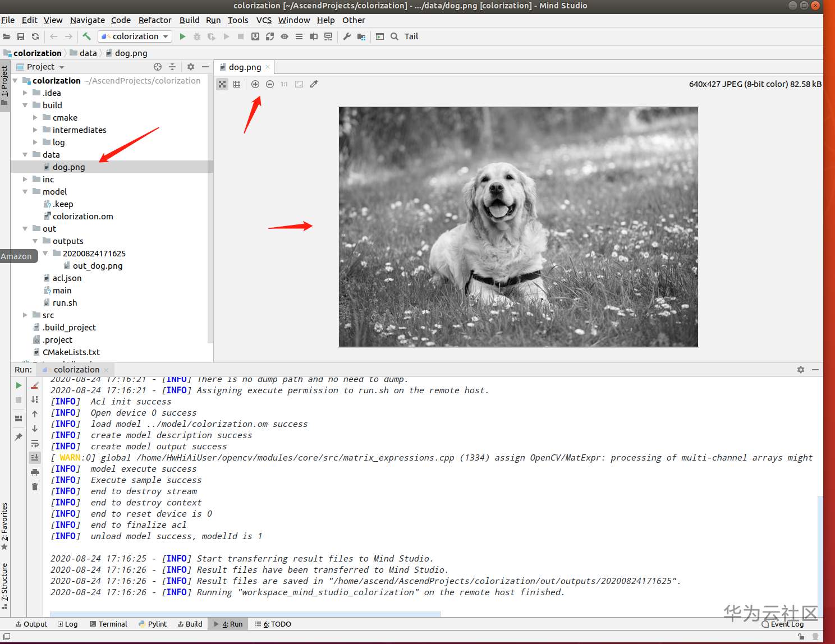
Task: Select out_dog.png in the project tree
Action: [98, 266]
